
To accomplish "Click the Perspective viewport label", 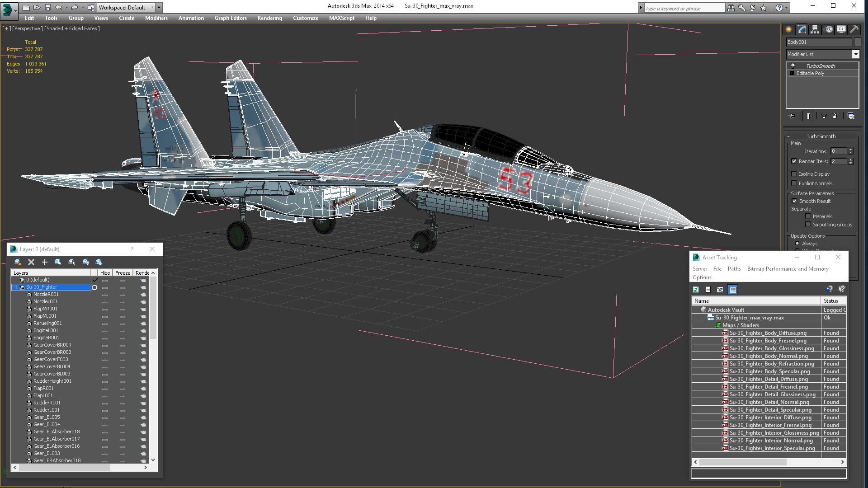I will (x=27, y=28).
